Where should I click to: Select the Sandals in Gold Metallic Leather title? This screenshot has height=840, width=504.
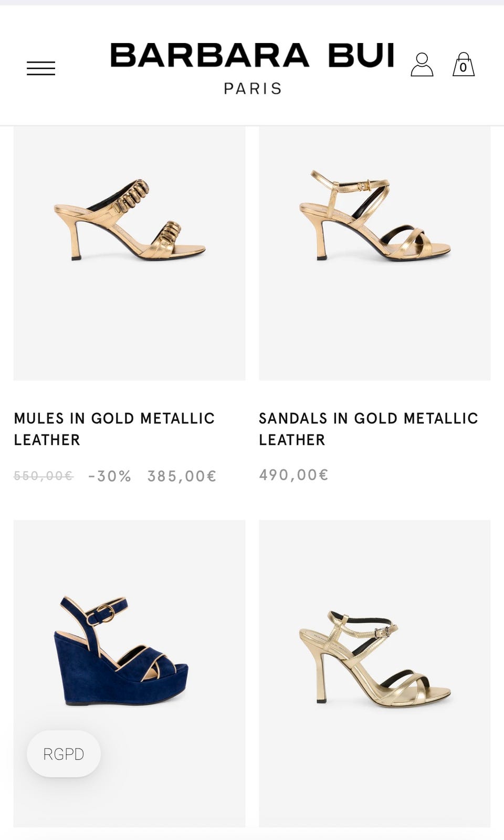coord(367,429)
